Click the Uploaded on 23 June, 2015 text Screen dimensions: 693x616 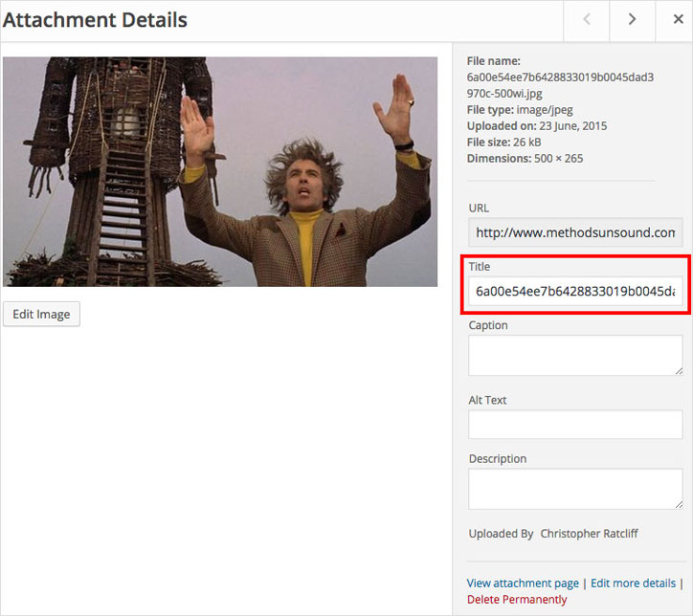pos(537,126)
